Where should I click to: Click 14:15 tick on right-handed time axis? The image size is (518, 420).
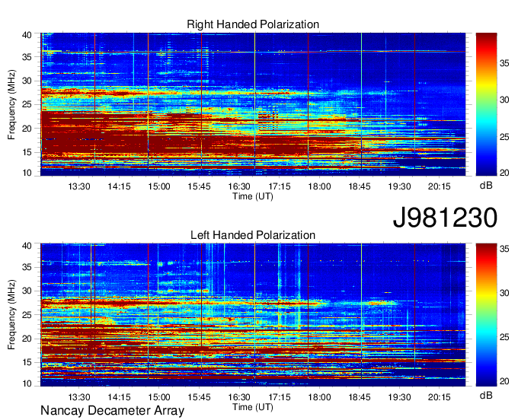[x=120, y=186]
